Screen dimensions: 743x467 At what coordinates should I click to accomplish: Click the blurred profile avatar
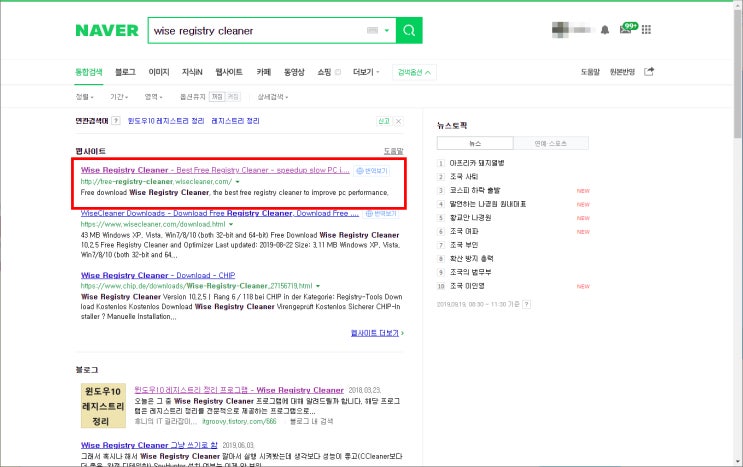(560, 30)
